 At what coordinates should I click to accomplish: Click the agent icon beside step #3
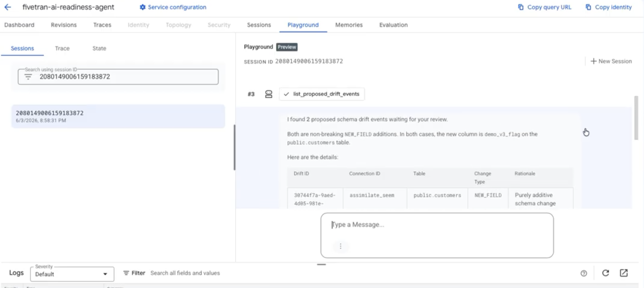[269, 94]
